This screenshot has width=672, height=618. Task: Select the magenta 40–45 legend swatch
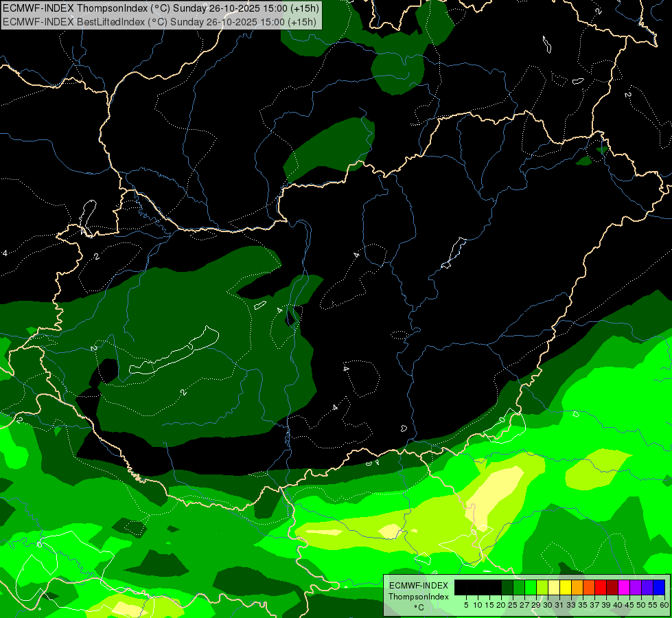pyautogui.click(x=624, y=587)
